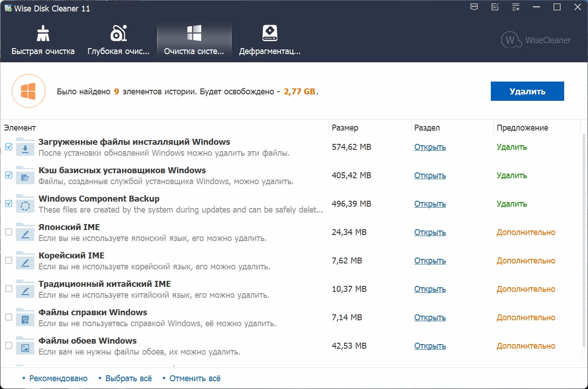Image resolution: width=588 pixels, height=389 pixels.
Task: Open the main menu list icon
Action: [516, 7]
